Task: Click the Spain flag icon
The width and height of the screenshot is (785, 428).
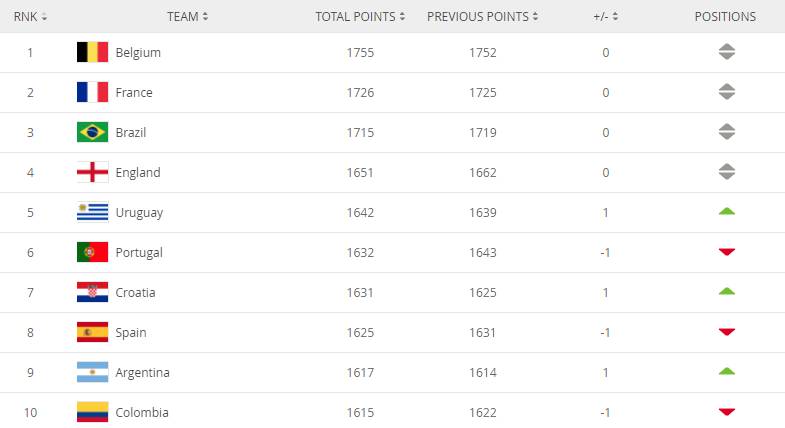Action: click(92, 332)
